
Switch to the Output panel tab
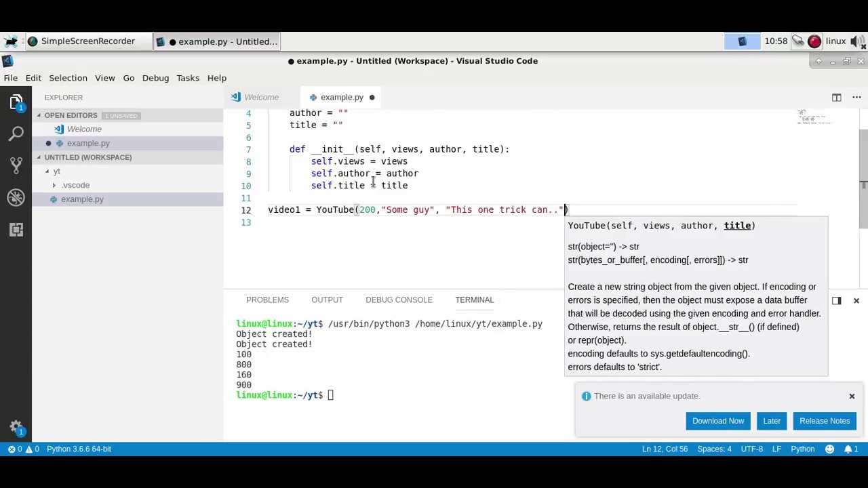327,300
